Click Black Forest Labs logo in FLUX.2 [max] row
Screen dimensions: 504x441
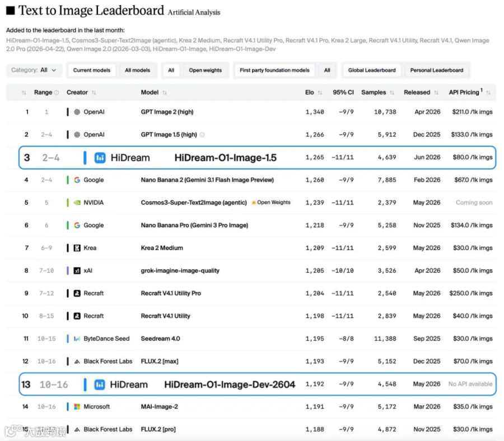77,362
